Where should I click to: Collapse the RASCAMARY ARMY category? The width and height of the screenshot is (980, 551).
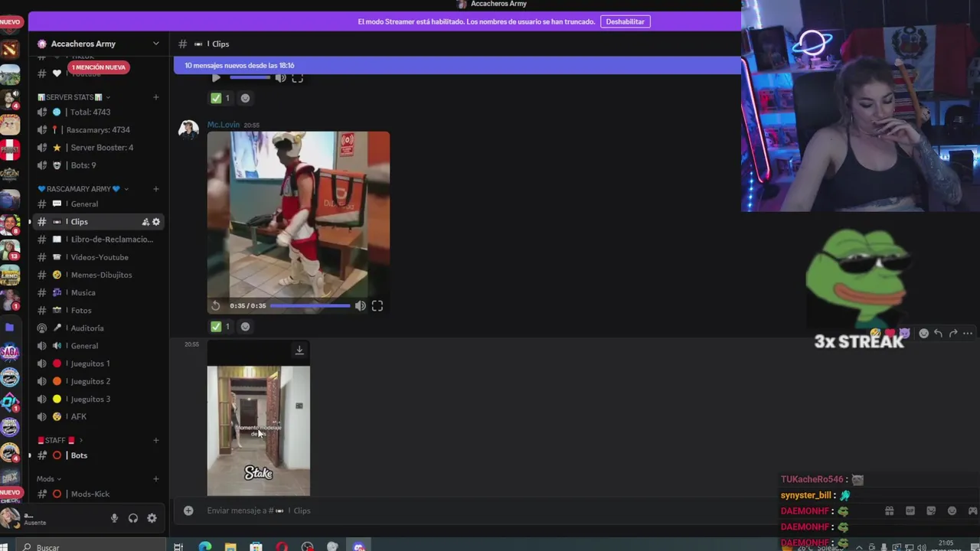[x=83, y=189]
